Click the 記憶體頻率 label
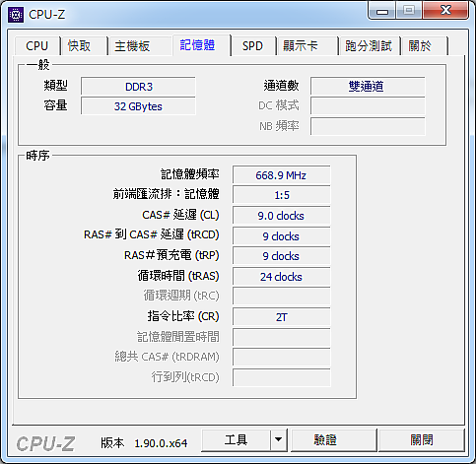 coord(190,174)
